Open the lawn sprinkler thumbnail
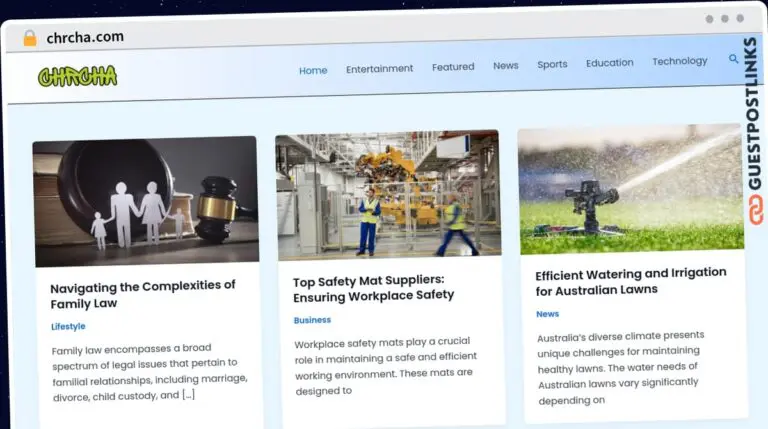The height and width of the screenshot is (429, 768). 630,189
